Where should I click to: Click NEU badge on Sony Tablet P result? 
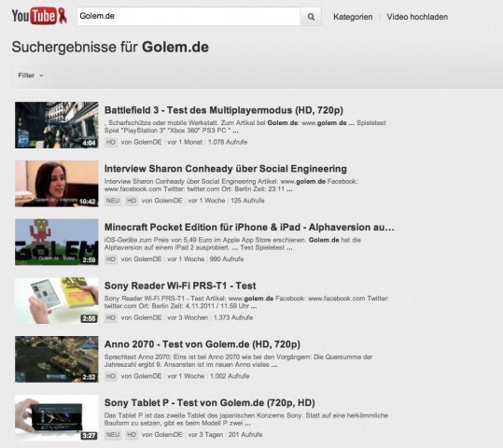pyautogui.click(x=113, y=435)
